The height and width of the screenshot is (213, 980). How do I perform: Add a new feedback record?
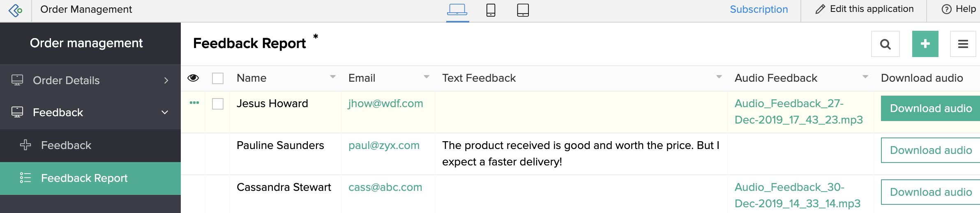[925, 44]
